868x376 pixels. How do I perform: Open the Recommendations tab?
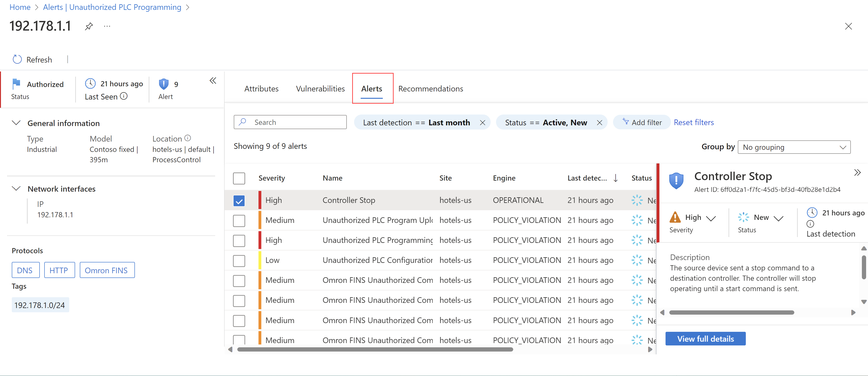[x=430, y=88]
